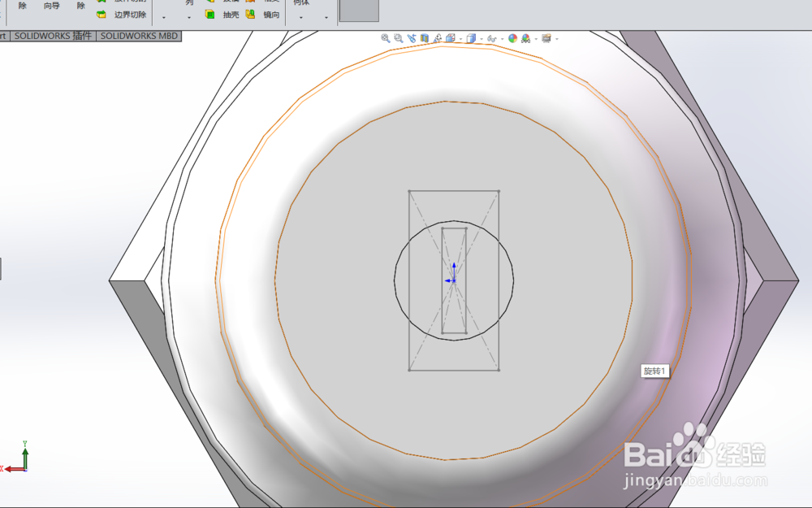Click the Hide/Show Items glasses icon

click(492, 38)
